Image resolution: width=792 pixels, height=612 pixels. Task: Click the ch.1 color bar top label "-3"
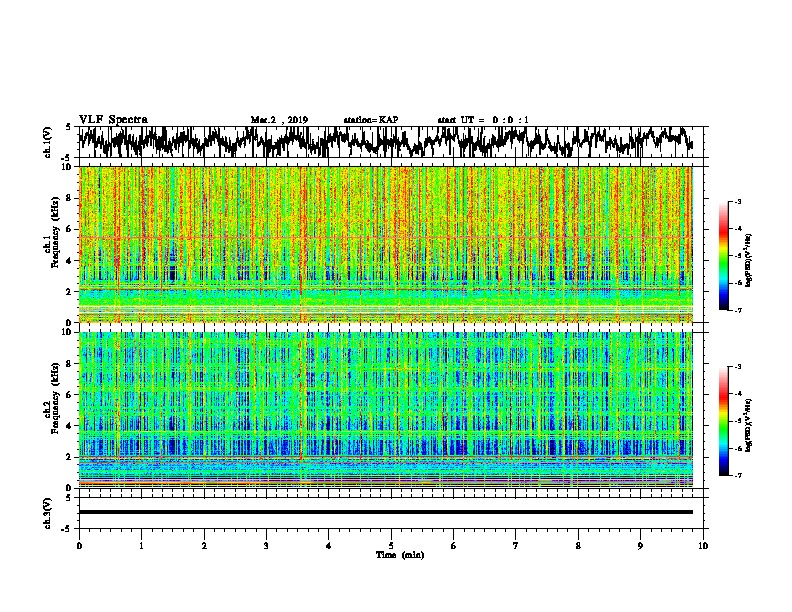pyautogui.click(x=738, y=201)
